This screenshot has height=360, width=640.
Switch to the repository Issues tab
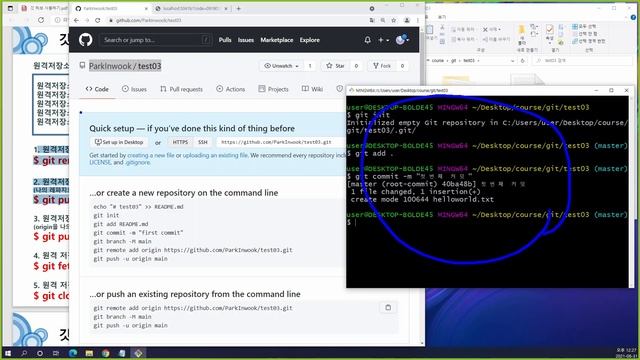click(x=134, y=89)
